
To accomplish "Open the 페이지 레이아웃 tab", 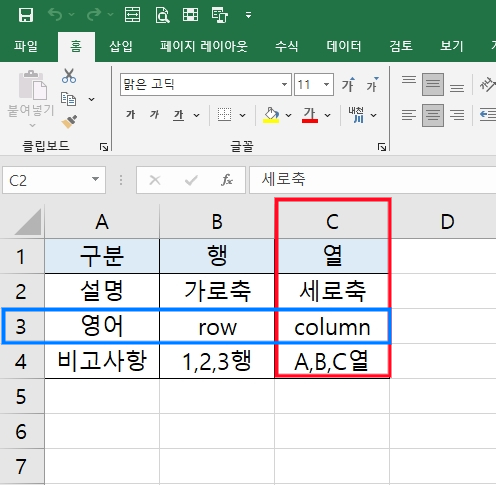I will [x=204, y=46].
